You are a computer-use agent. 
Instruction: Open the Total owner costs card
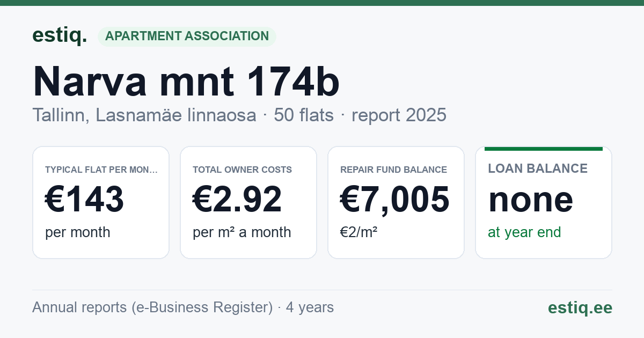[248, 202]
